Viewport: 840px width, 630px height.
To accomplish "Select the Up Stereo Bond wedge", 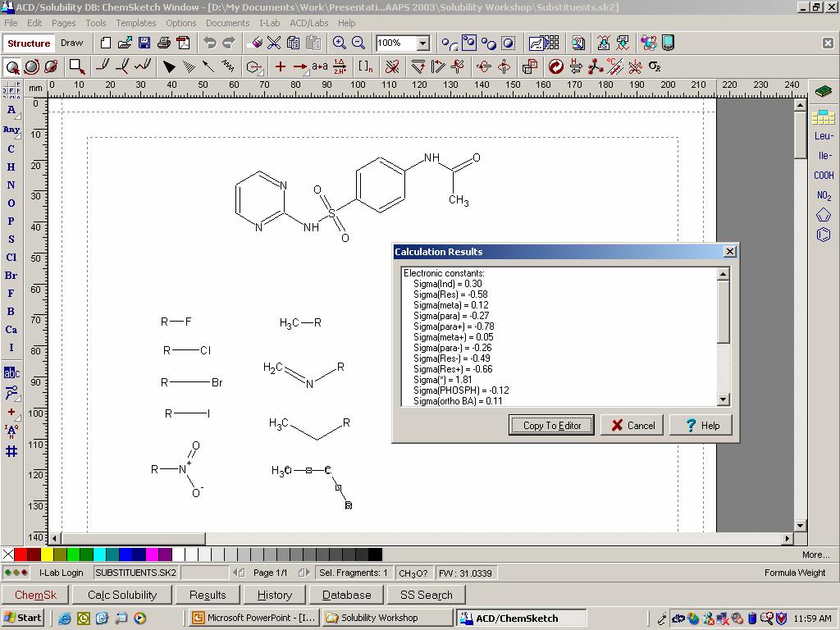I will pyautogui.click(x=169, y=66).
